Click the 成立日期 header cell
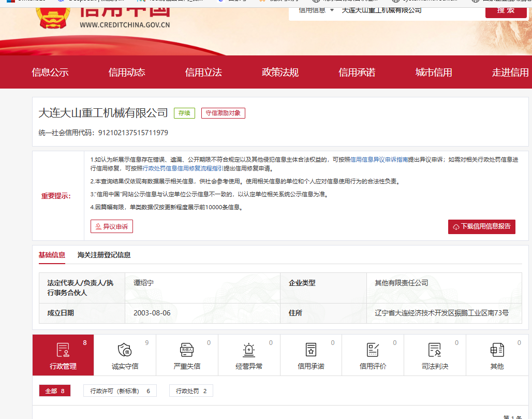Image resolution: width=532 pixels, height=419 pixels. [82, 313]
